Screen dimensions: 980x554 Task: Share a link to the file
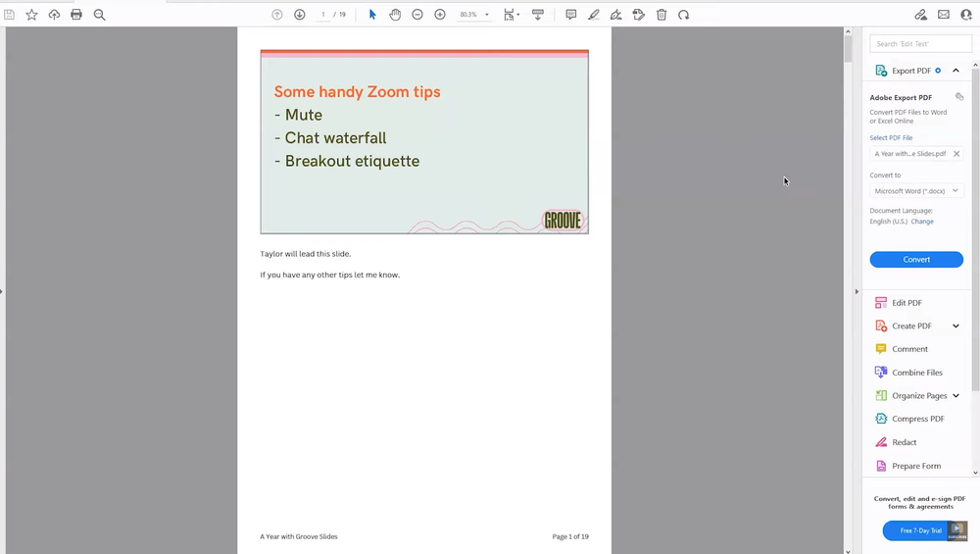920,15
